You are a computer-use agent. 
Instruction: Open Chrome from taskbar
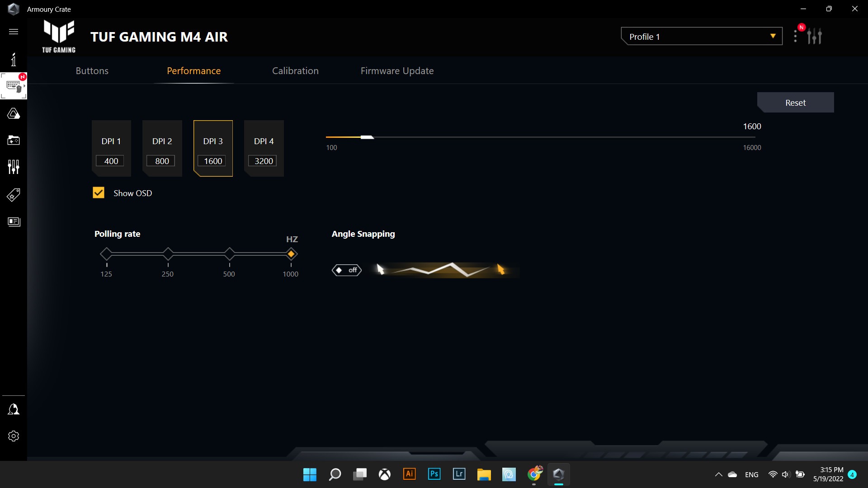[x=534, y=474]
